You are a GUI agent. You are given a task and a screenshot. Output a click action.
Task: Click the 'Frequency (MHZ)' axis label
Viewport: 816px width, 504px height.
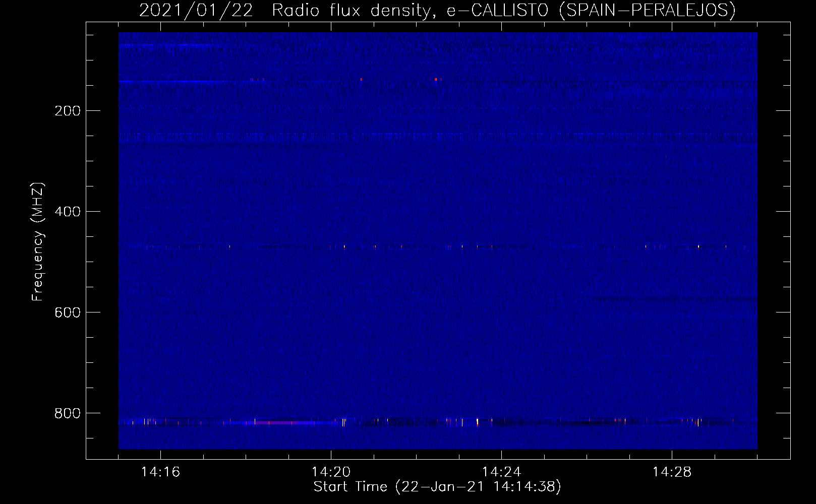[38, 242]
